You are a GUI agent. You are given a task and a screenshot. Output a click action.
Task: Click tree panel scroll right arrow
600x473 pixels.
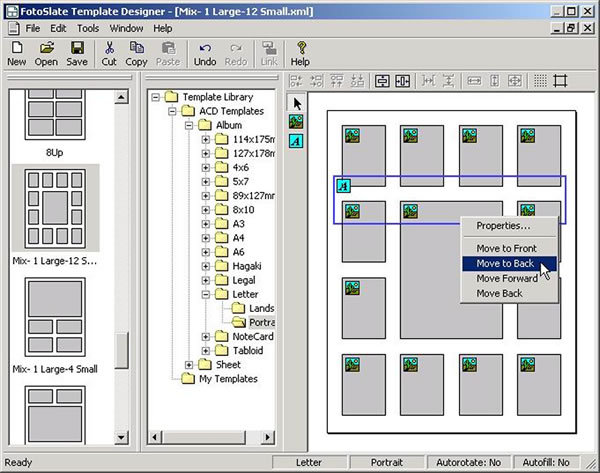(267, 437)
